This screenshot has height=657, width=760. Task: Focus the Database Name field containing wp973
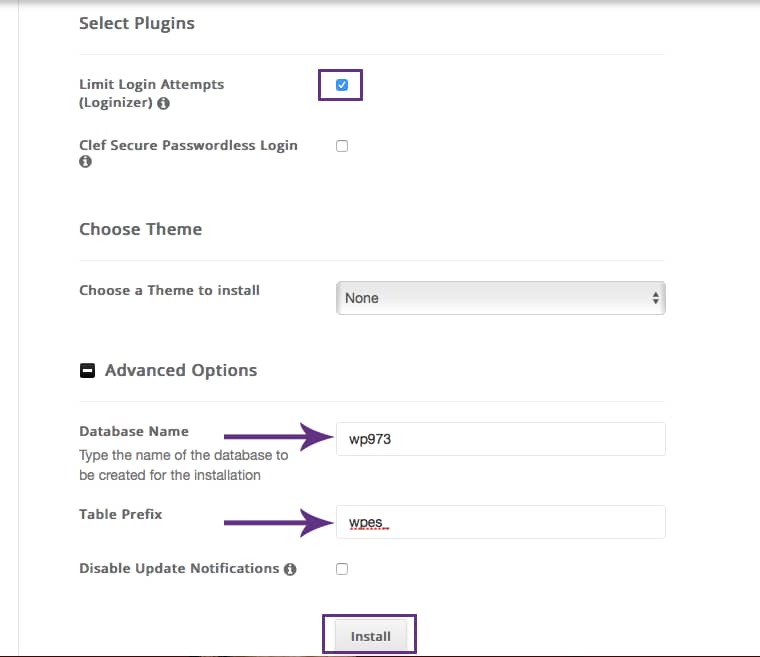tap(500, 439)
